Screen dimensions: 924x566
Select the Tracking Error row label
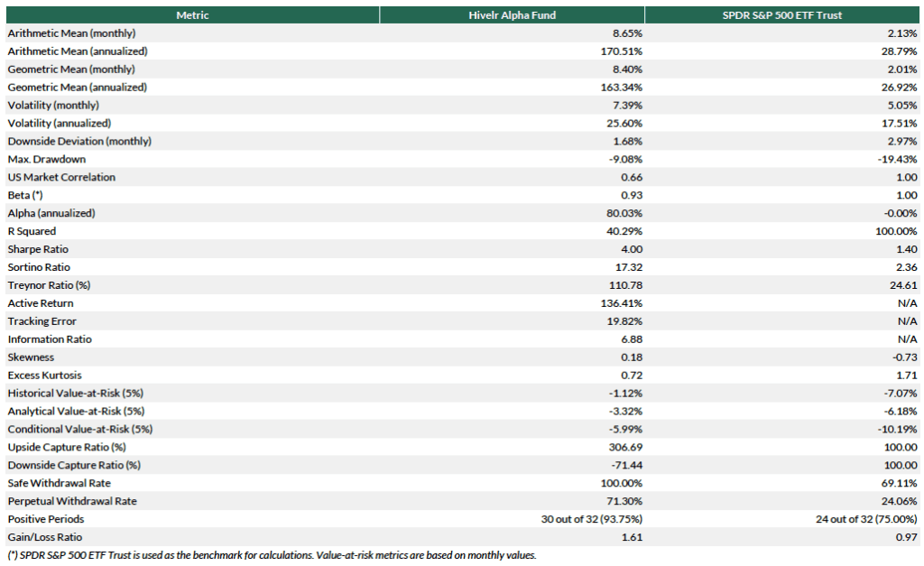42,321
